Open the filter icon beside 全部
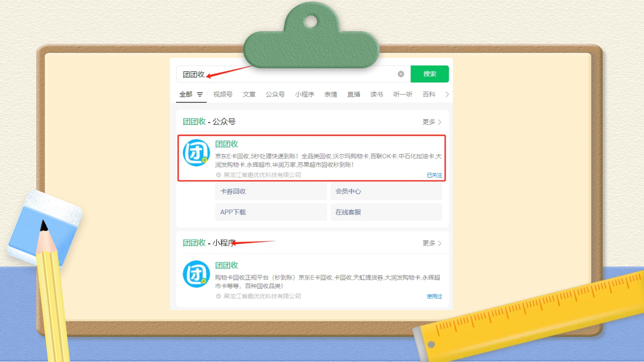Viewport: 644px width, 362px height. click(x=200, y=95)
